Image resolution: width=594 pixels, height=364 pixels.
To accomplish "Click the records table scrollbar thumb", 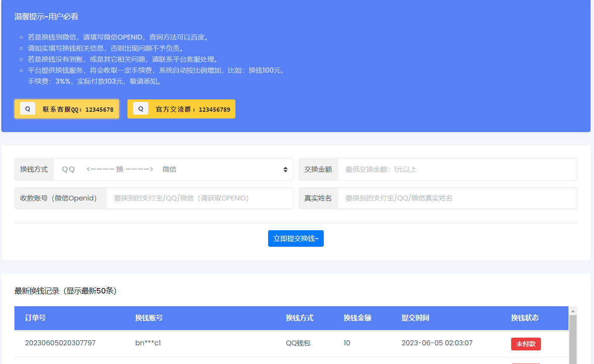I will (573, 339).
